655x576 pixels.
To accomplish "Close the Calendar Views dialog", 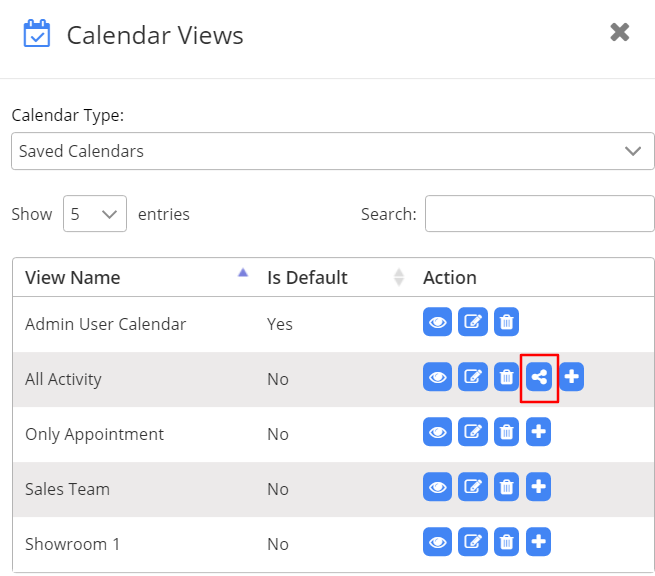I will [620, 33].
